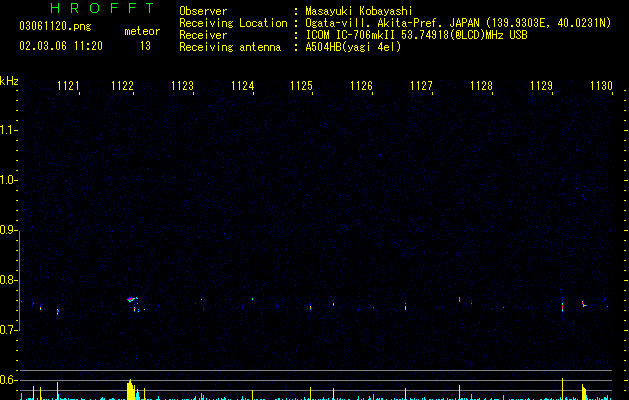Click time marker 1130
Viewport: 629px width, 400px height.
click(601, 86)
